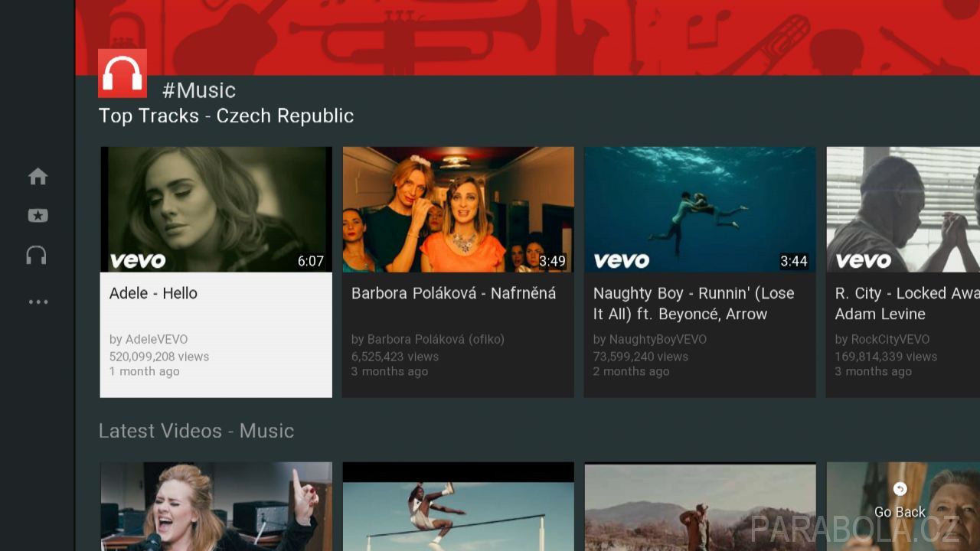Select the headphones Music sidebar icon
Image resolution: width=980 pixels, height=551 pixels.
coord(37,256)
